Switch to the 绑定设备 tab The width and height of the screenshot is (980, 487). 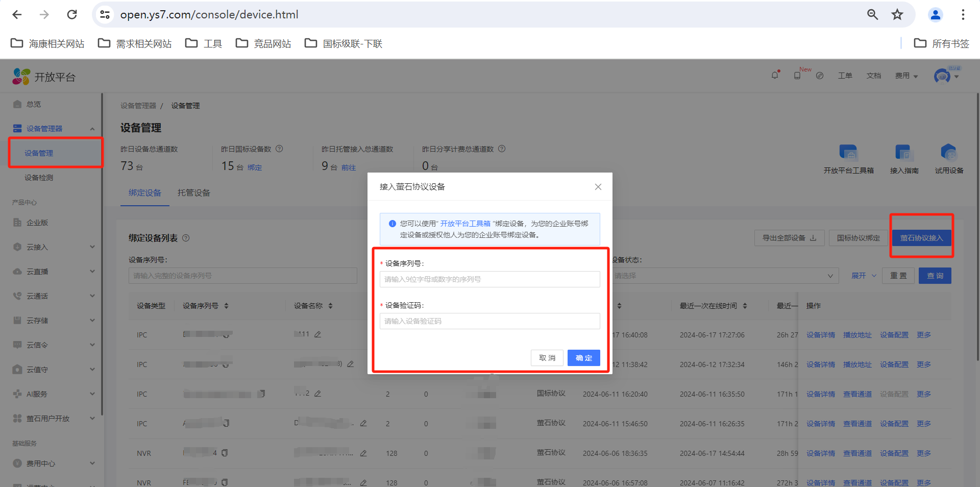pos(145,193)
